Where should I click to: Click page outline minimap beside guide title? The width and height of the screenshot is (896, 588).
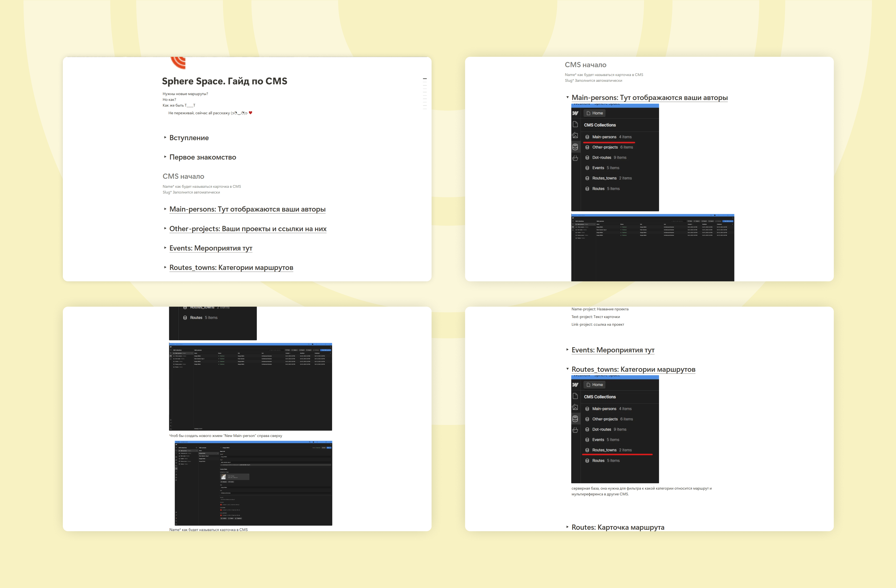point(425,93)
